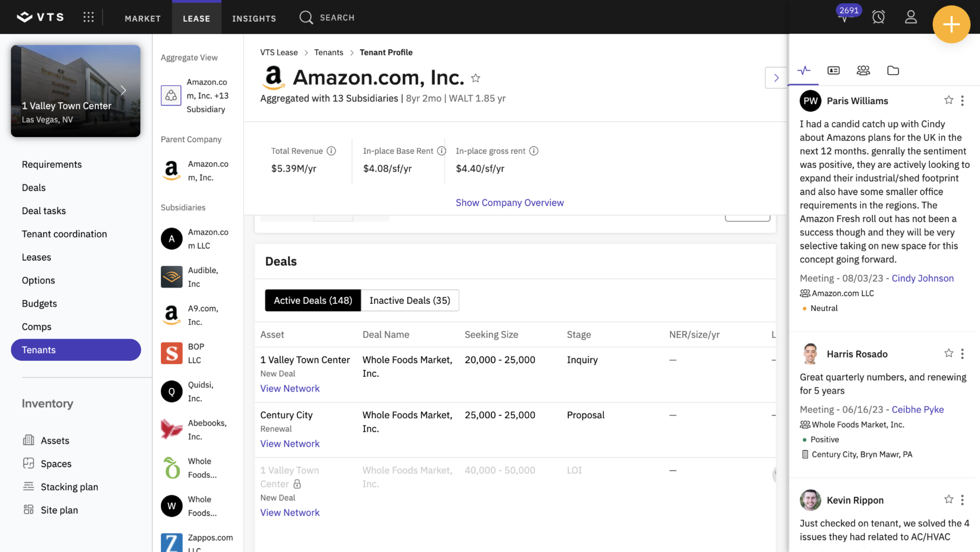This screenshot has width=980, height=552.
Task: Open View Network for the Inquiry deal
Action: point(290,389)
